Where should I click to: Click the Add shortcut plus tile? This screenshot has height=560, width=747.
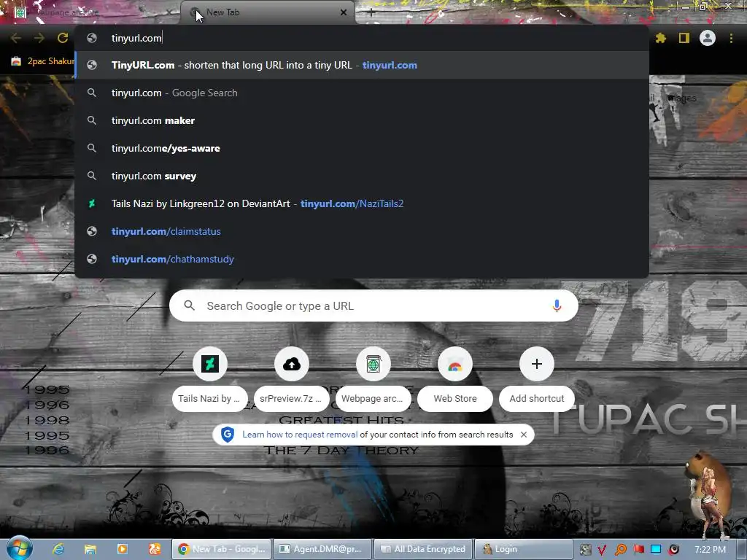coord(536,380)
